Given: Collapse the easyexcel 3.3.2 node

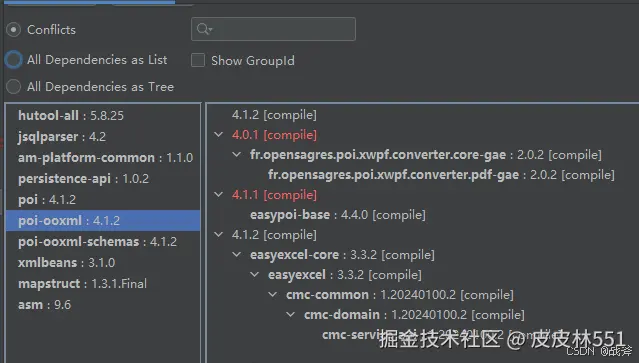Looking at the screenshot, I should coord(255,274).
